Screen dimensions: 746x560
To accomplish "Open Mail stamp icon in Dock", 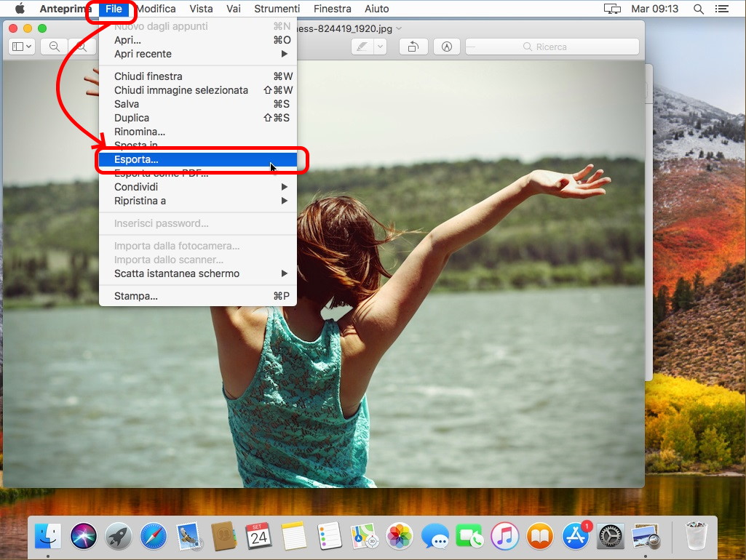I will pos(189,536).
